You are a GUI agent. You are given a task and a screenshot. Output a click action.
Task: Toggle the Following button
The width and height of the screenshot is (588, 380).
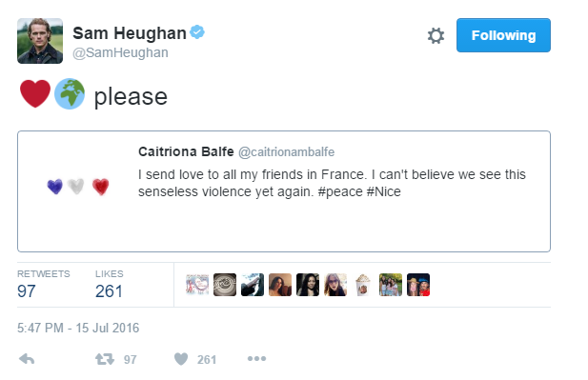[503, 35]
